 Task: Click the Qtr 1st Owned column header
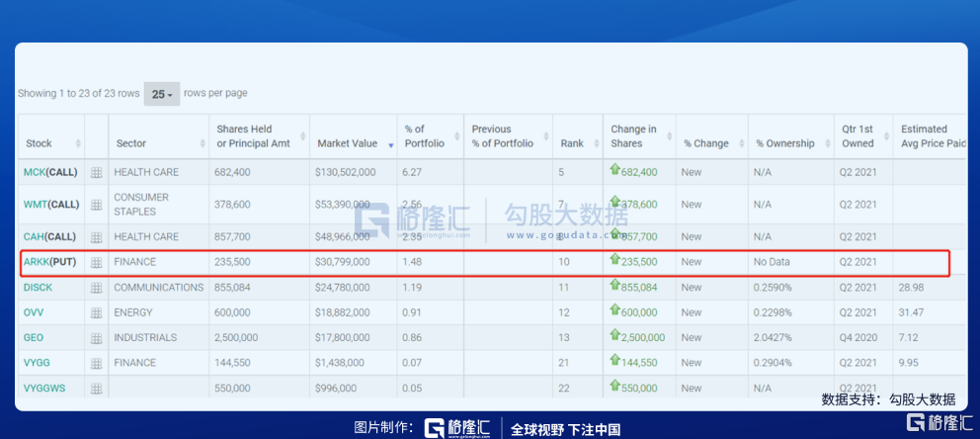point(857,136)
